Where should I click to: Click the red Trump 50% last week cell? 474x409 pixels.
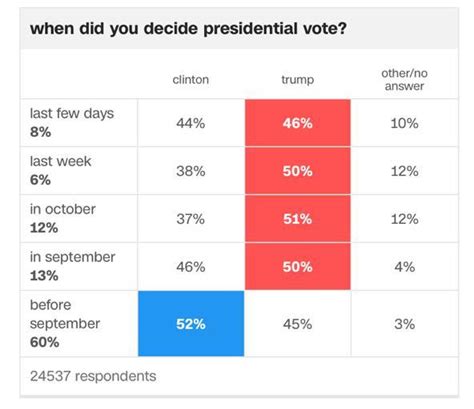click(x=298, y=171)
